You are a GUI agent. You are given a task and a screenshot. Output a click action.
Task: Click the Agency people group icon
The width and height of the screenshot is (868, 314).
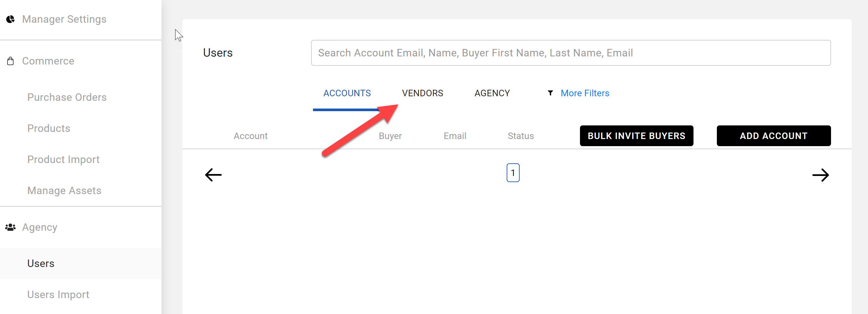(10, 227)
